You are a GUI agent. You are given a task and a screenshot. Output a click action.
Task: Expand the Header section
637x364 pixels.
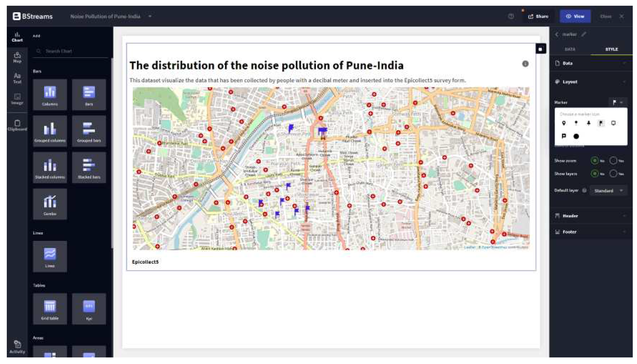(x=591, y=216)
